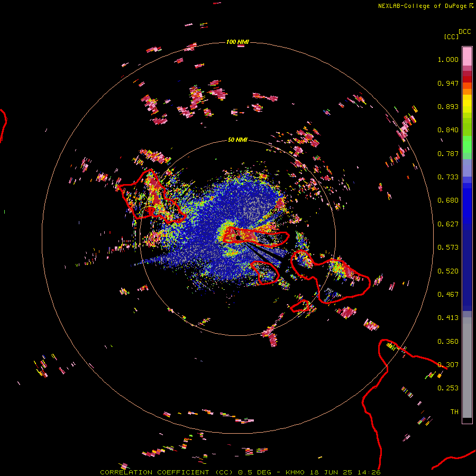Viewport: 476px width, 476px height.
Task: Pick the light pink top color bar segment
Action: 467,56
